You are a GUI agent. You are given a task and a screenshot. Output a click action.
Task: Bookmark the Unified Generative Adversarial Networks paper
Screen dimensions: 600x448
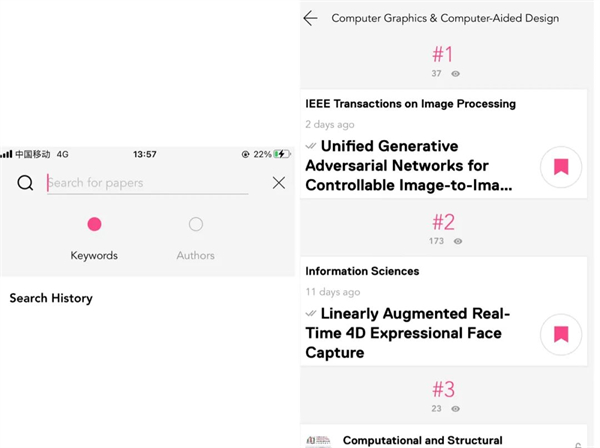[x=561, y=167]
